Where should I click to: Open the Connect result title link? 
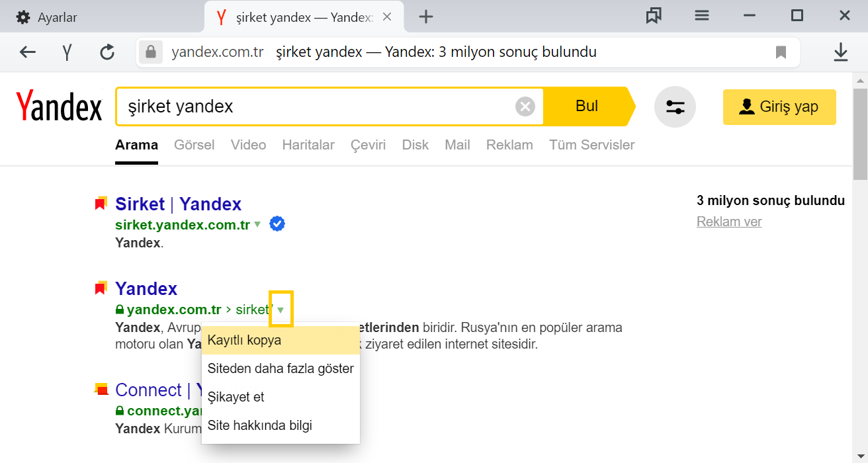(x=158, y=390)
